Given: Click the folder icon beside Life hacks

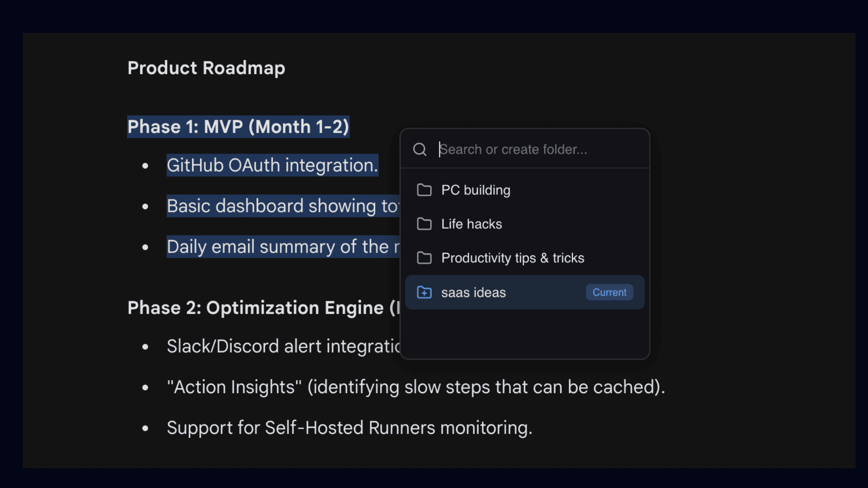Looking at the screenshot, I should (x=425, y=224).
